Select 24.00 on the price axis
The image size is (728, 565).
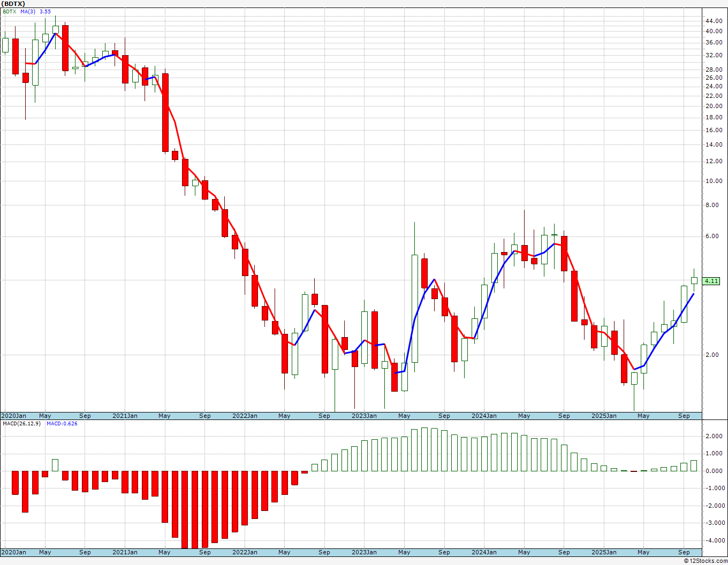coord(714,86)
